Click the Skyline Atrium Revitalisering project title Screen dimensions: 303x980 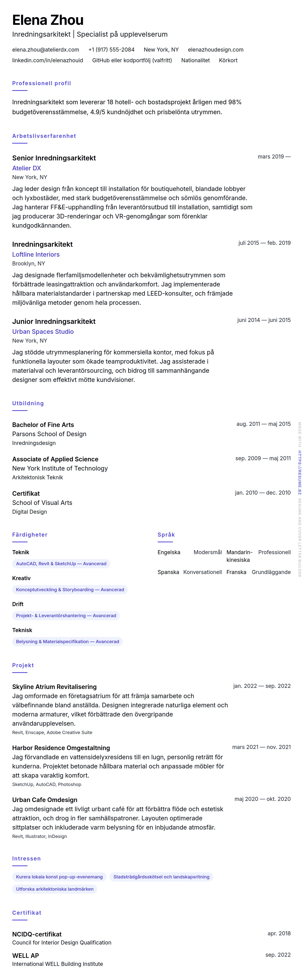54,687
